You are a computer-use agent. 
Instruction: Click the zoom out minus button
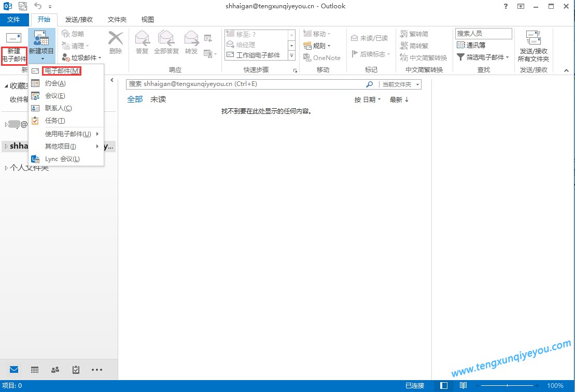[477, 385]
